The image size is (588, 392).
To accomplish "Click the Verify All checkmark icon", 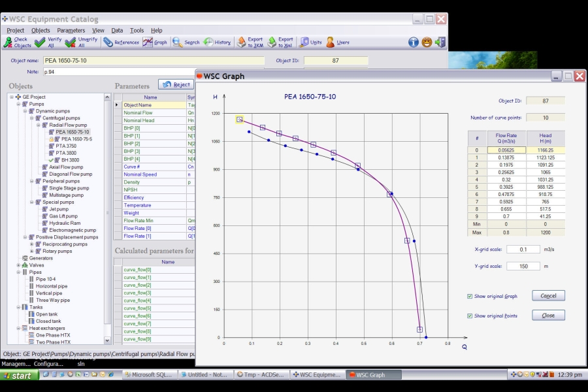I will (40, 42).
